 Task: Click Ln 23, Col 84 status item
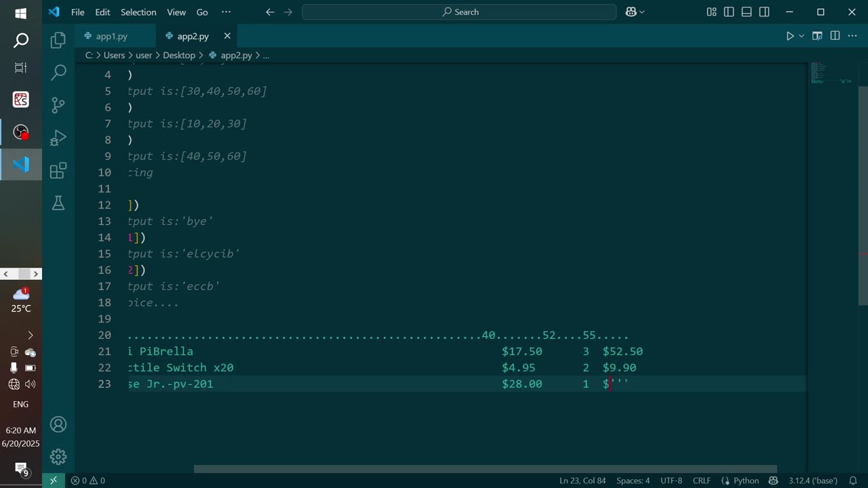click(583, 481)
